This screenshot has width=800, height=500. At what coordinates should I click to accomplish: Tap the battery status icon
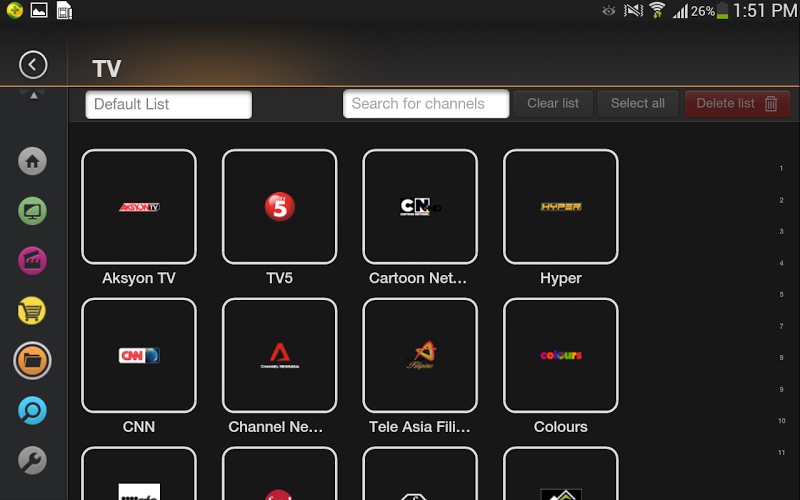coord(722,10)
